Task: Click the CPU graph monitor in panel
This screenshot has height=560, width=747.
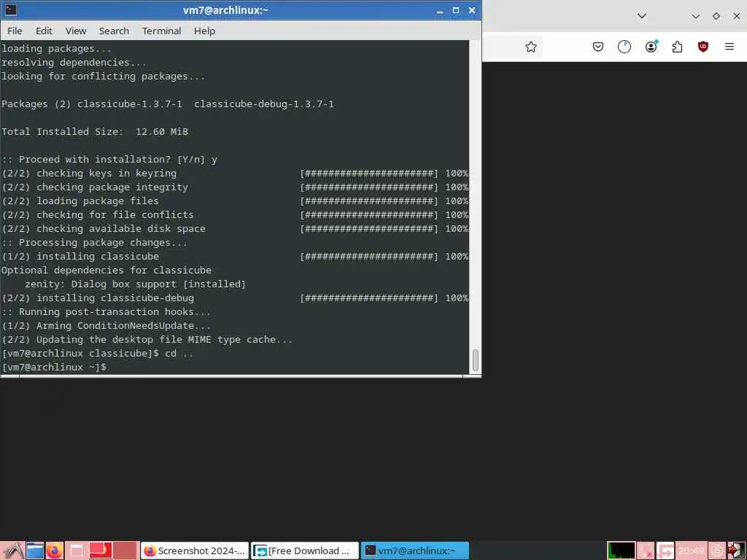Action: click(x=621, y=551)
